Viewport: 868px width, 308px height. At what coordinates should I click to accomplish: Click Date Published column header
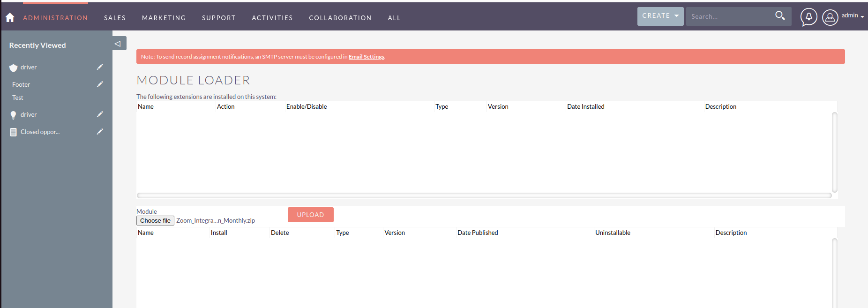click(478, 233)
